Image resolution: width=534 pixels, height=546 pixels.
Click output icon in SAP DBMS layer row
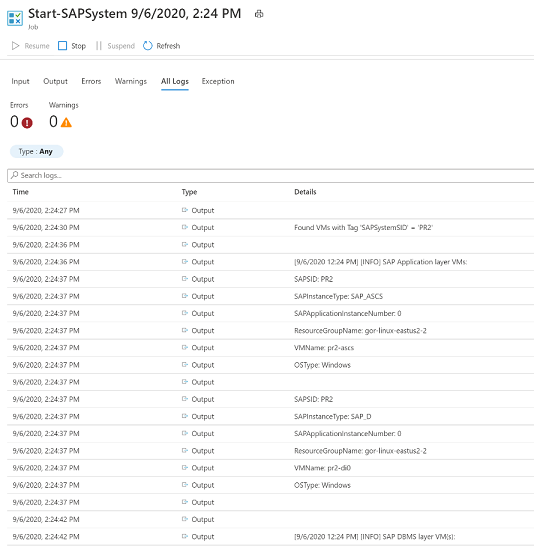(185, 536)
